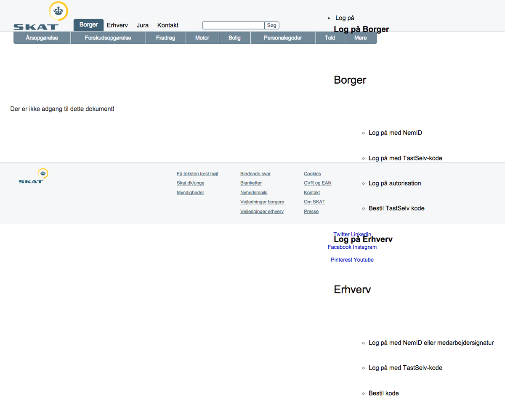Select Motor in navigation bar
Image resolution: width=505 pixels, height=420 pixels.
coord(202,38)
